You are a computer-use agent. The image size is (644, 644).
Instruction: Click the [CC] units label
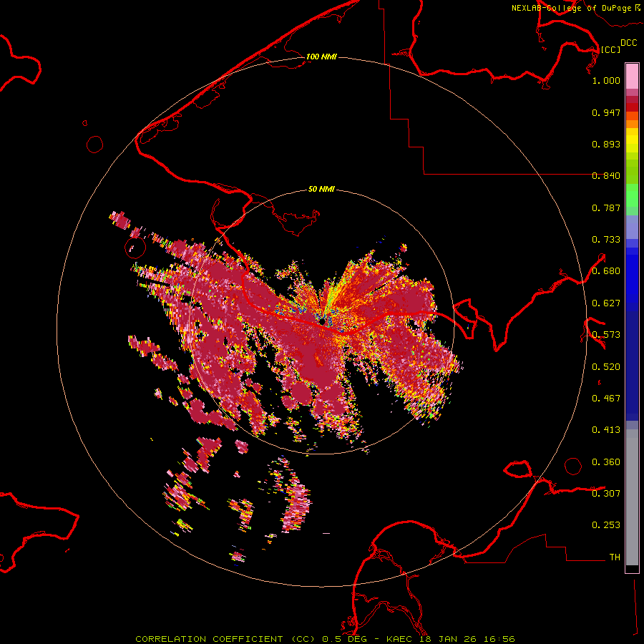point(610,49)
